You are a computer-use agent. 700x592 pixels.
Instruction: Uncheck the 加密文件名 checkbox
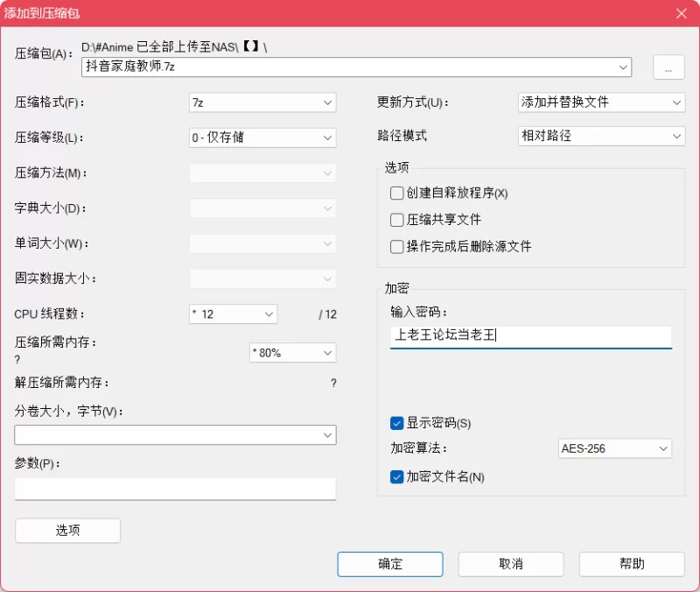pos(396,477)
